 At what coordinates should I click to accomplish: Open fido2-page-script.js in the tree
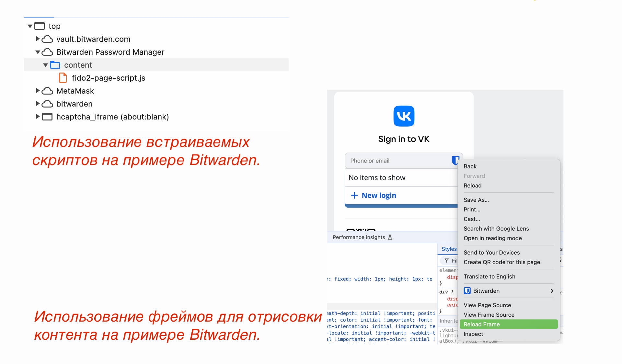[x=109, y=78]
